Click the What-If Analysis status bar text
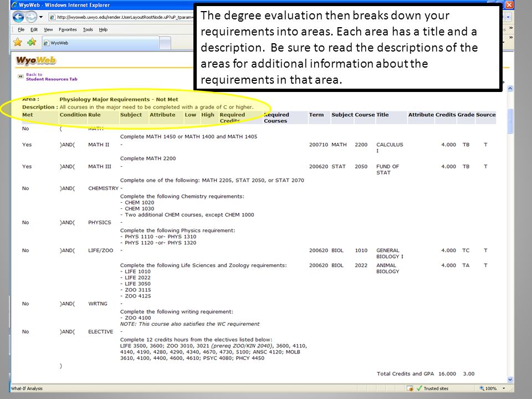This screenshot has height=399, width=532. [27, 388]
